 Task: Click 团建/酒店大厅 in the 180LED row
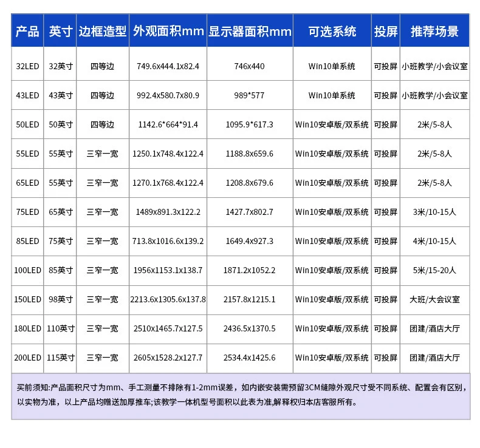point(434,328)
